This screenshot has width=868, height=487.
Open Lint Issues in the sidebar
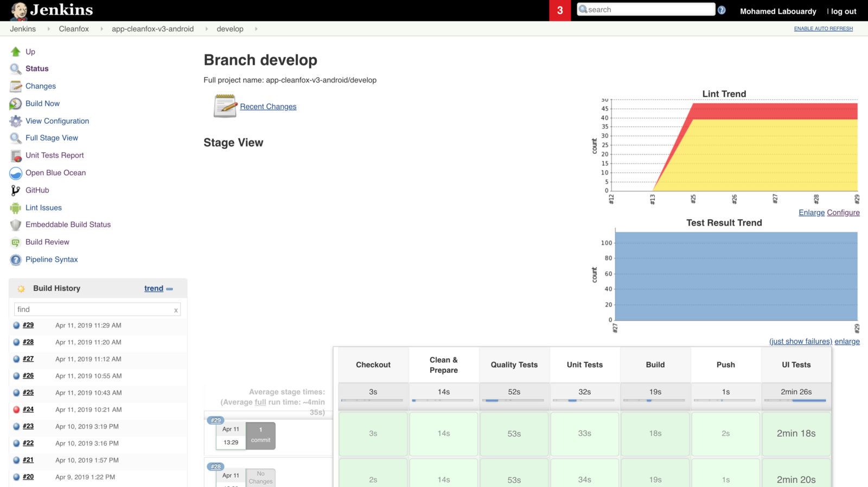43,208
